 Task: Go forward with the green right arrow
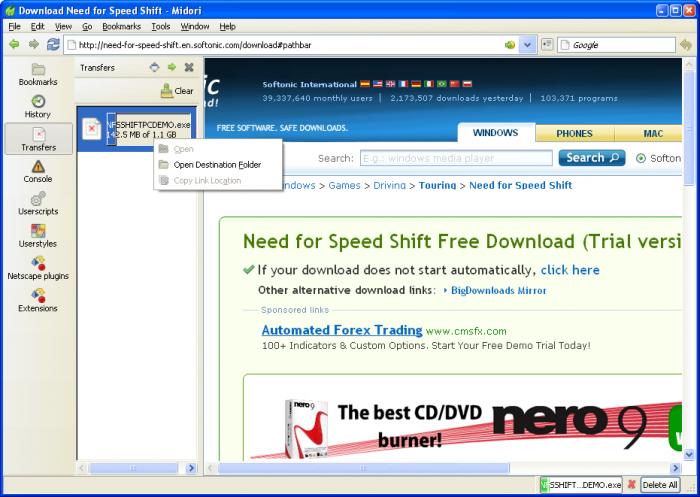[34, 45]
